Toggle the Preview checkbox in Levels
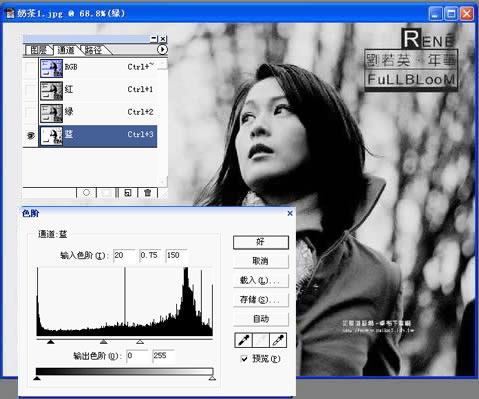This screenshot has width=479, height=399. (x=244, y=359)
